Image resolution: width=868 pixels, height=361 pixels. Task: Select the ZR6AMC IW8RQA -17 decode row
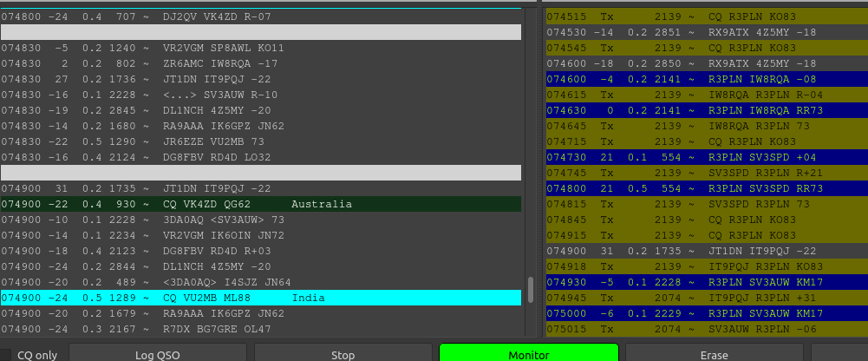pyautogui.click(x=261, y=63)
